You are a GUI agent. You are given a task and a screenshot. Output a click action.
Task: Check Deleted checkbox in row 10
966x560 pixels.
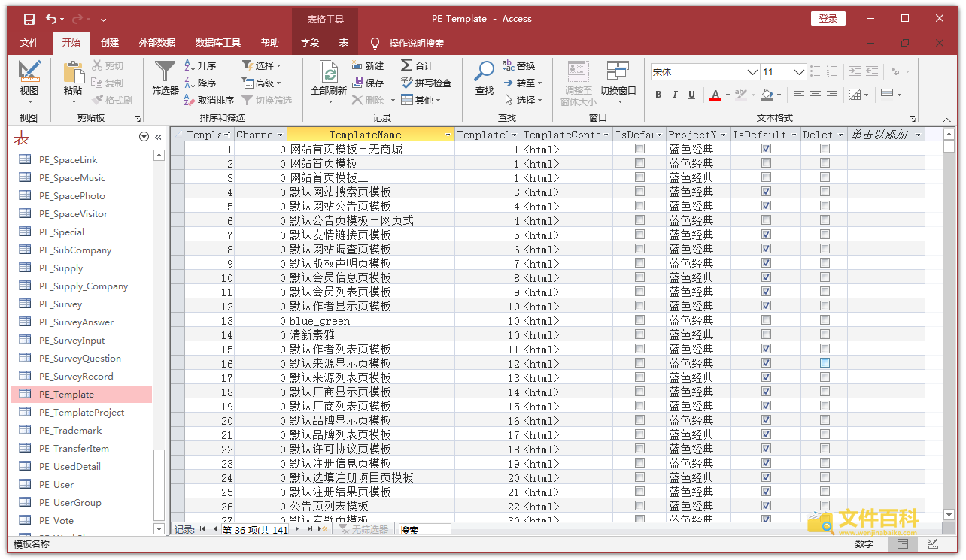(825, 277)
